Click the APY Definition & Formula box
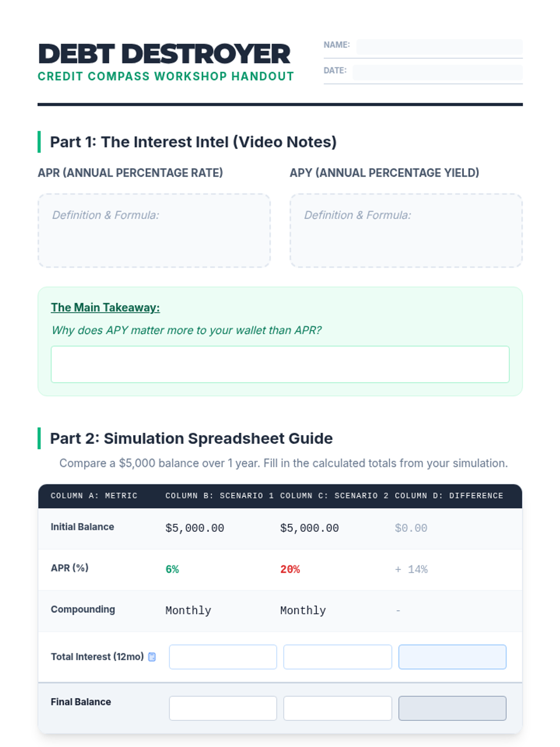 [x=406, y=231]
